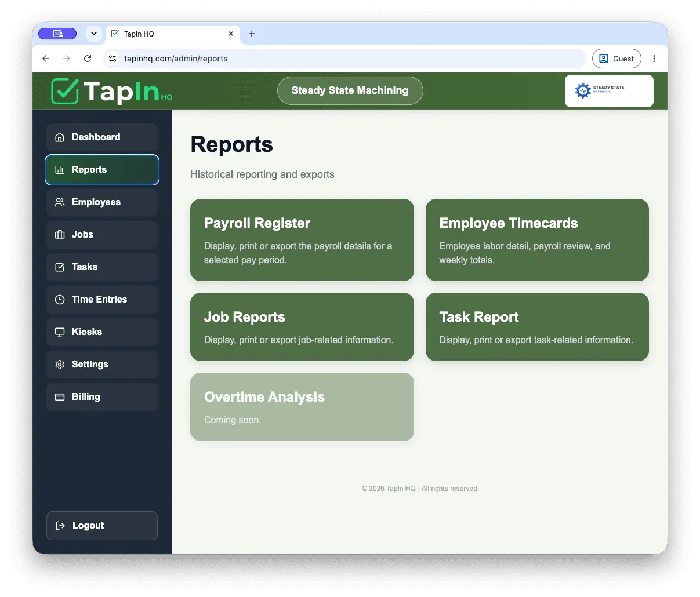Open Jobs in the sidebar
Screen dimensions: 700x597
tap(102, 235)
